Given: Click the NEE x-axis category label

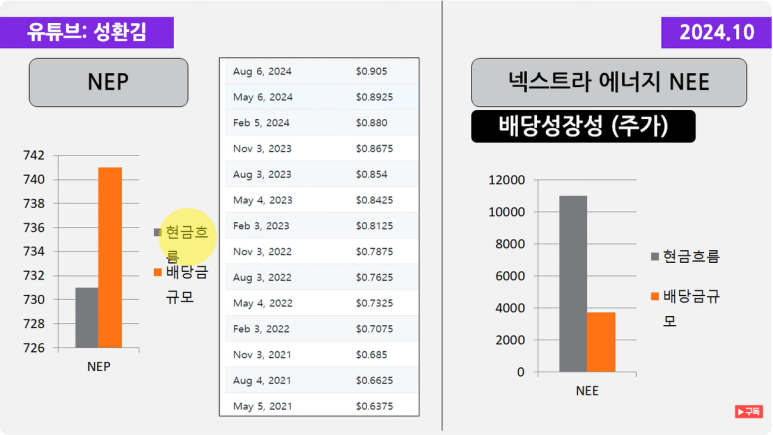Looking at the screenshot, I should [587, 391].
